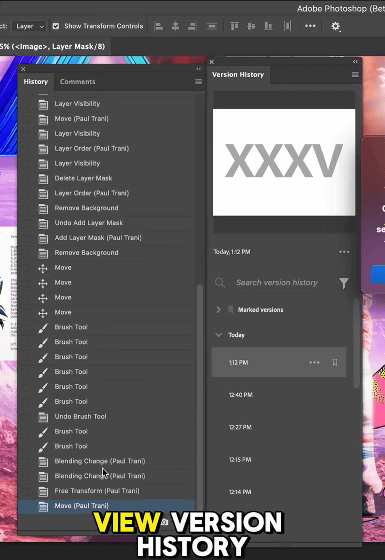Click the bookmark icon beside Marked versions
The height and width of the screenshot is (560, 385).
[231, 310]
